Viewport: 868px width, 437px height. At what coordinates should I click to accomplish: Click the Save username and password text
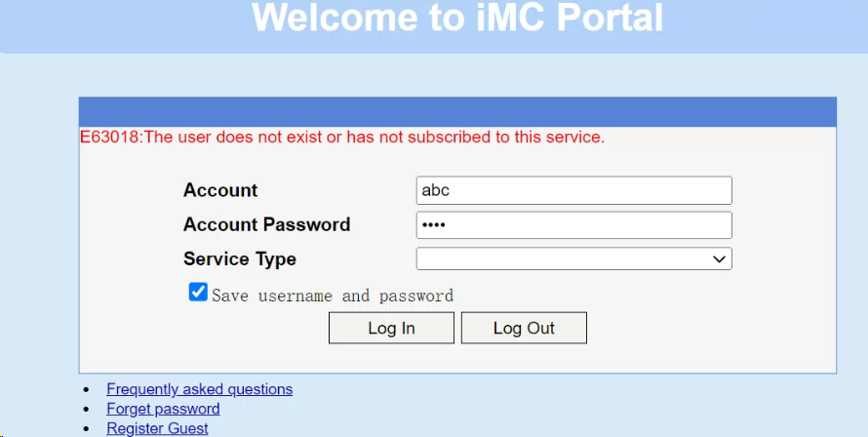[x=333, y=296]
